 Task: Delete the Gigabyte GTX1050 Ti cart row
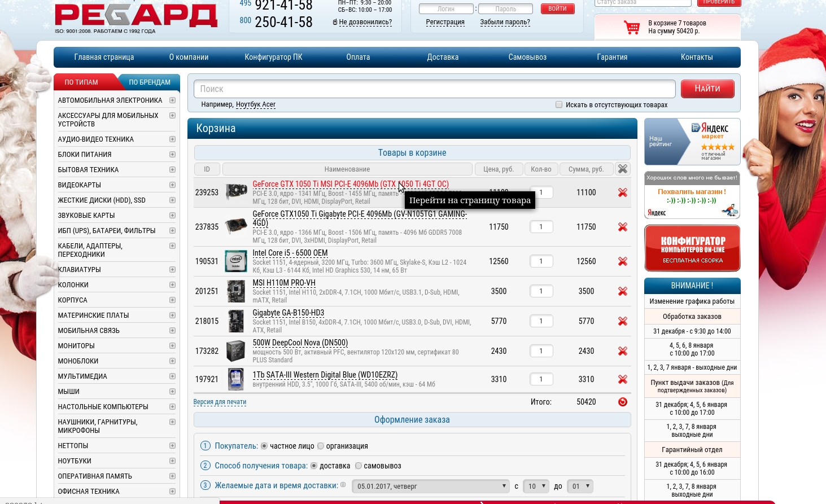[x=622, y=227]
